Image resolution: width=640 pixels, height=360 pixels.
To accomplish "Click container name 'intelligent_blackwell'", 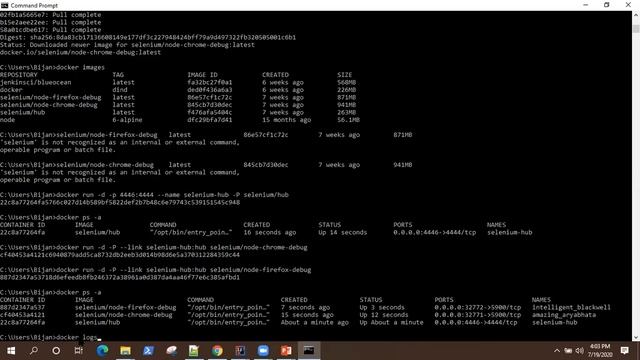I will click(571, 307).
